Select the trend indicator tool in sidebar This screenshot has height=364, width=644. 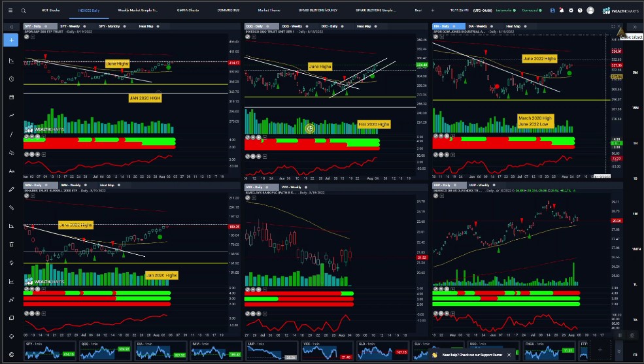tap(11, 115)
